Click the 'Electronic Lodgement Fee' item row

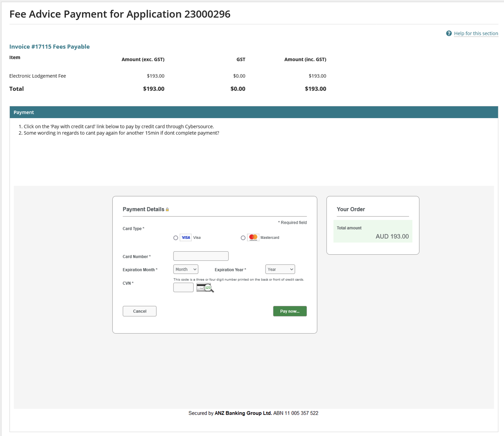coord(168,76)
